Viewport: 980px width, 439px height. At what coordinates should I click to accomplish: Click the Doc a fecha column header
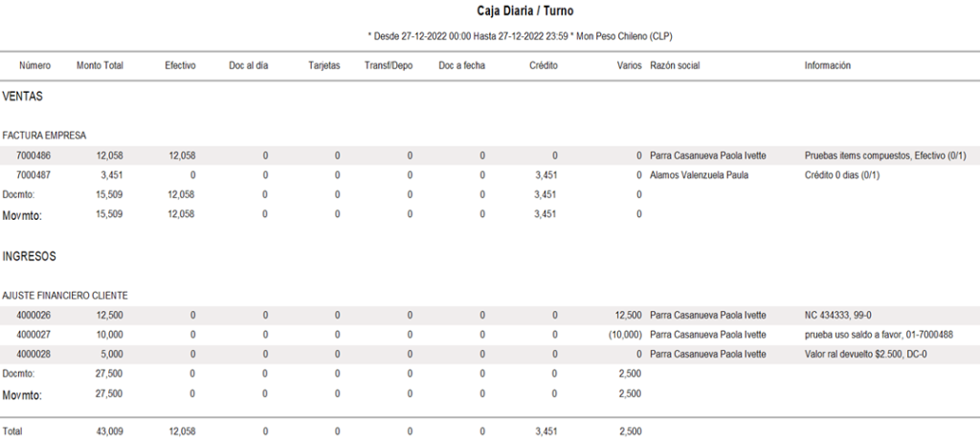[x=462, y=66]
